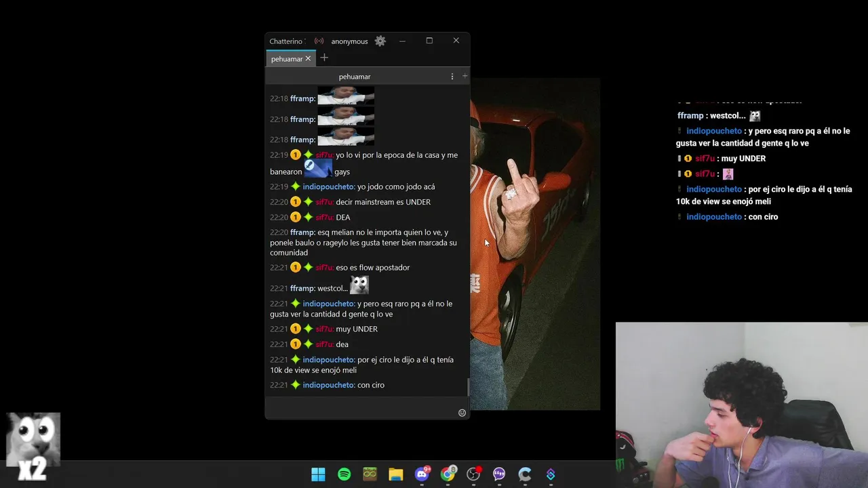
Task: Click green badge on 'por ej ciro' message
Action: click(295, 360)
